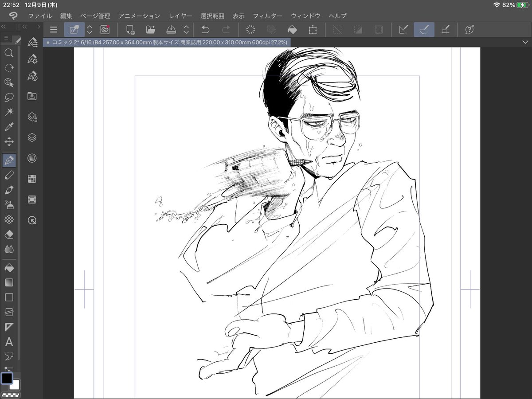Collapse the palette dock double chevron
This screenshot has height=399, width=532.
point(25,27)
